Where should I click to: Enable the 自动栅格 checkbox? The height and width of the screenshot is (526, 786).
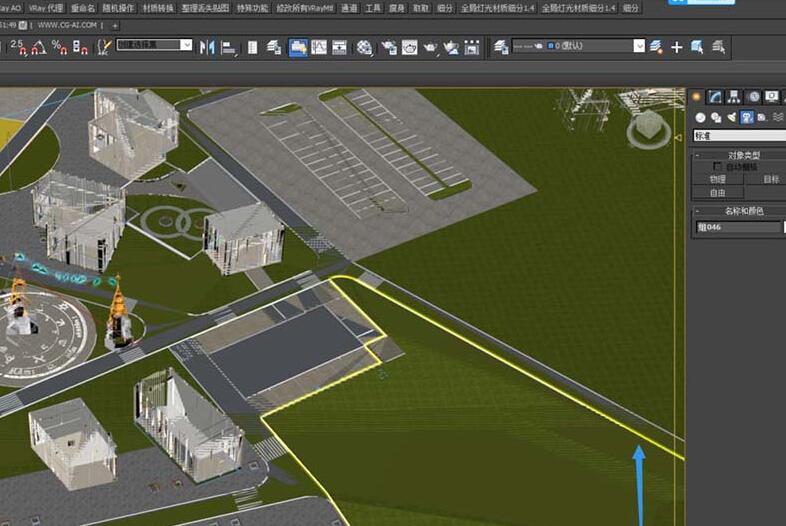[717, 167]
